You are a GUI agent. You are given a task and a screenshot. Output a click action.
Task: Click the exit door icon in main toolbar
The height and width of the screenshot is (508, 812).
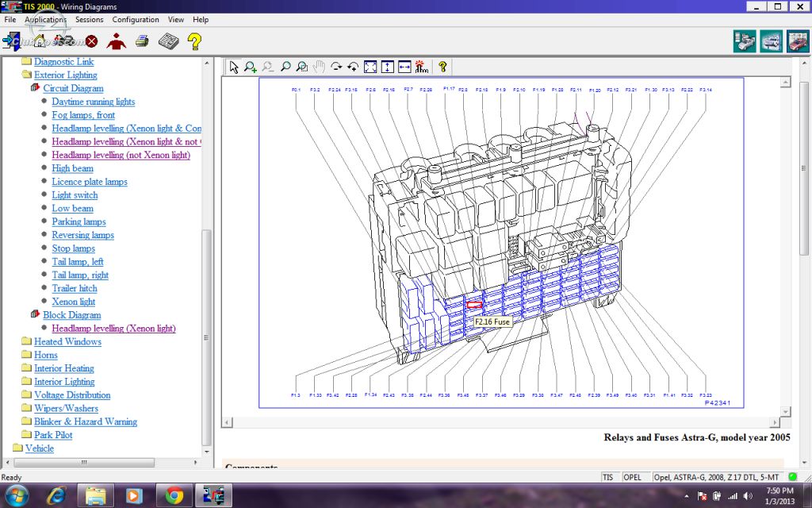11,41
